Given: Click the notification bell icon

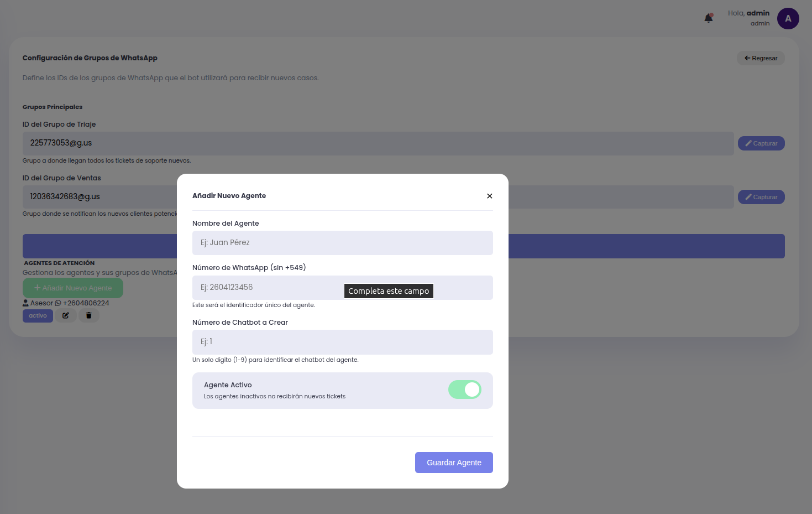Looking at the screenshot, I should [708, 18].
